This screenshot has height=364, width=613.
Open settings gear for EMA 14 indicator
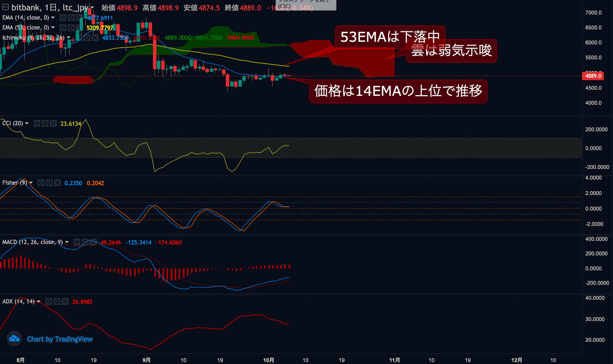coord(71,18)
